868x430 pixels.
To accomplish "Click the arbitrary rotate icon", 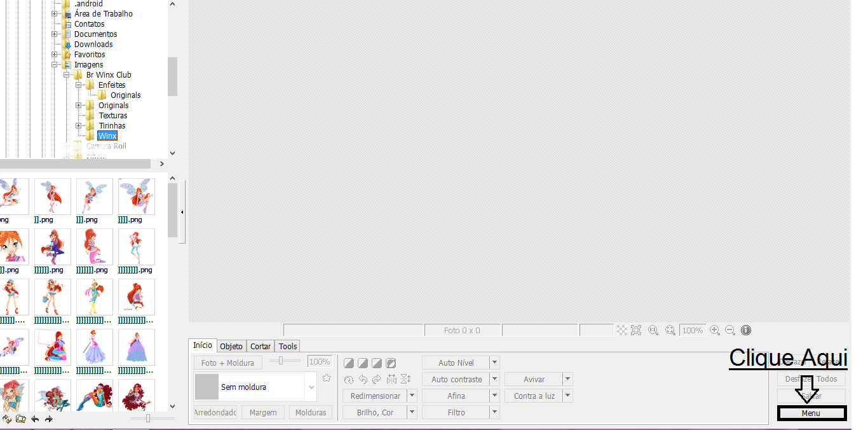I will coord(349,380).
